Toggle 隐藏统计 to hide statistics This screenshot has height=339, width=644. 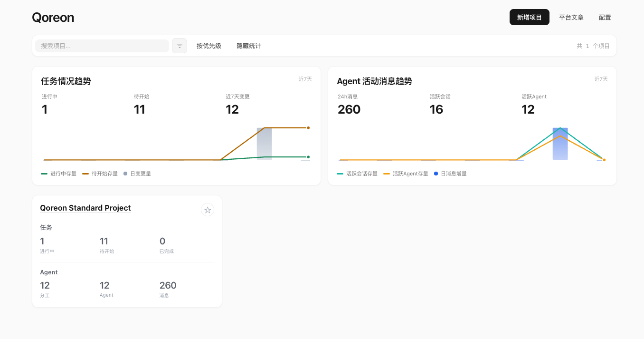[249, 46]
